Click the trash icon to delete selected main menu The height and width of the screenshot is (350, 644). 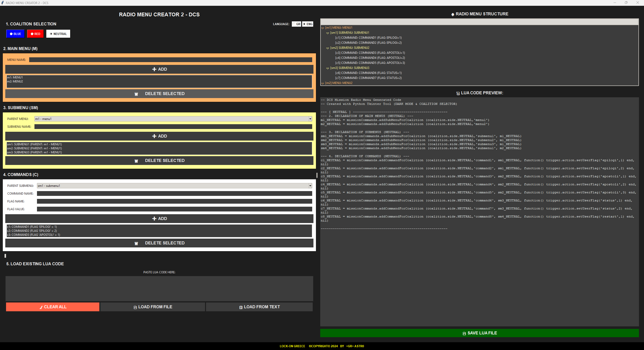point(136,94)
